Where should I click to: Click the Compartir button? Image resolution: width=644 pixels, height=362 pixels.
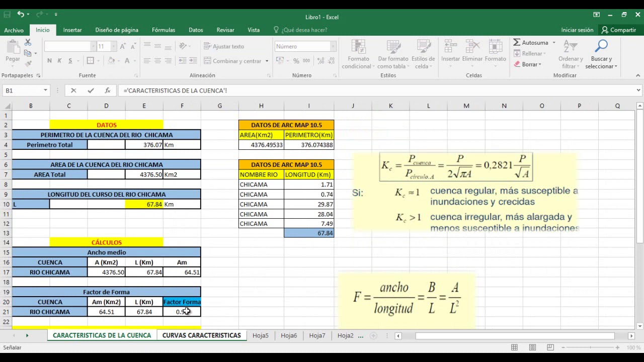[x=619, y=30]
